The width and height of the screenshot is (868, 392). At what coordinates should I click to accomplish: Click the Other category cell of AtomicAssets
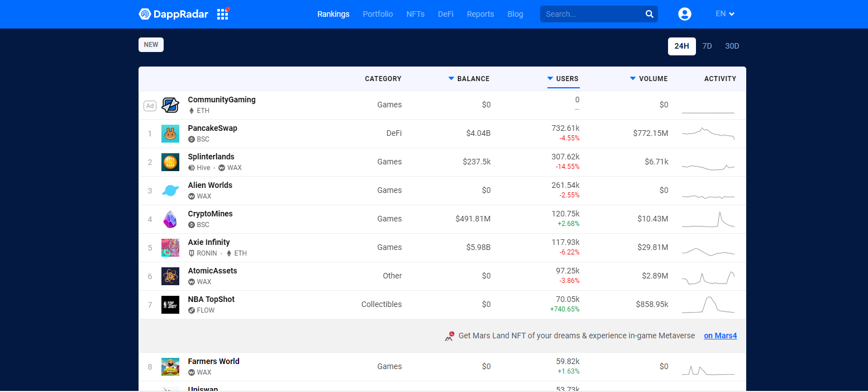(392, 276)
